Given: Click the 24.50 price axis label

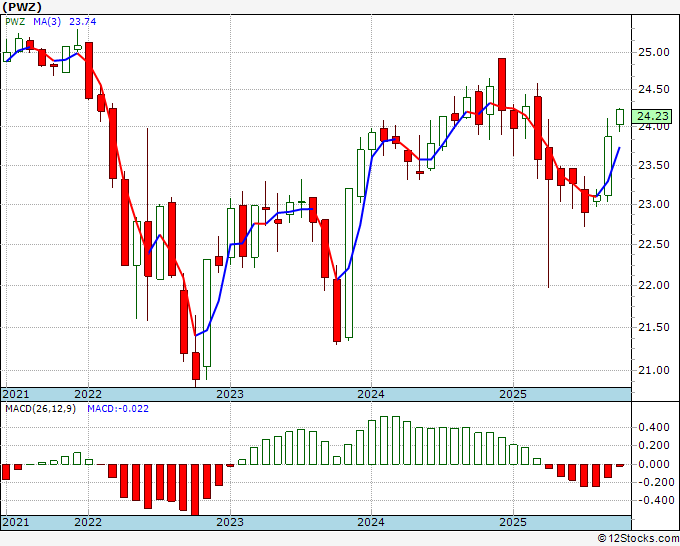Looking at the screenshot, I should [654, 90].
